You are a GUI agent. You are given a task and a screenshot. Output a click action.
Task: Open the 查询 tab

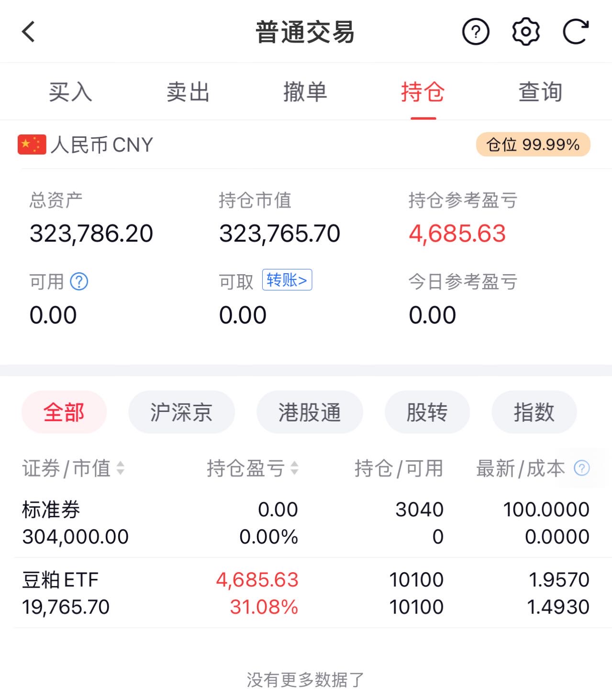[541, 91]
